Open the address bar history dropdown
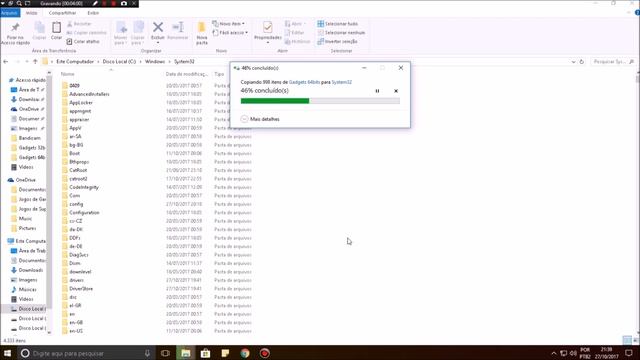This screenshot has height=360, width=640. 573,62
